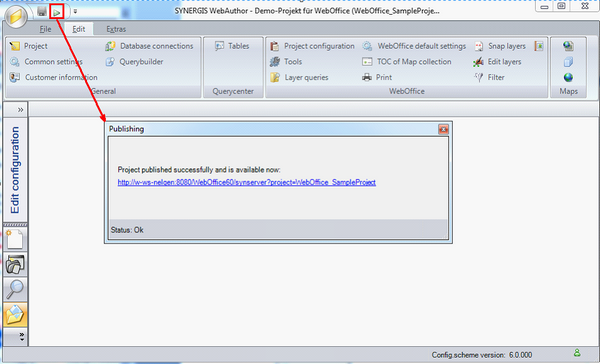
Task: Click the open files icon in sidebar
Action: [x=15, y=264]
